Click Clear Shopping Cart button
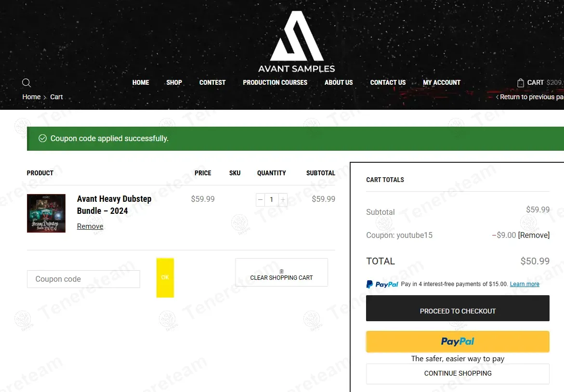The image size is (564, 392). coord(281,272)
